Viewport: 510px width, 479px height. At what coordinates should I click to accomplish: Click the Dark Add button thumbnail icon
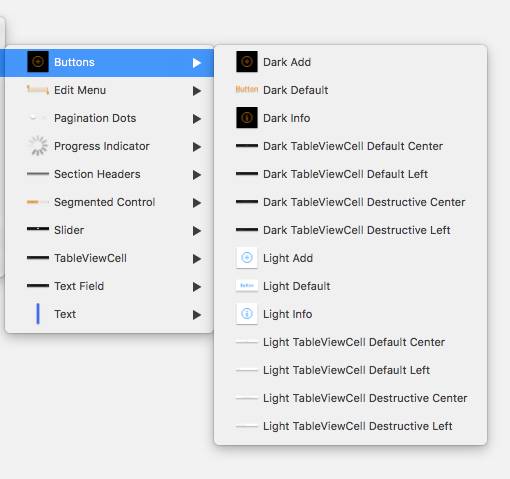(x=247, y=62)
